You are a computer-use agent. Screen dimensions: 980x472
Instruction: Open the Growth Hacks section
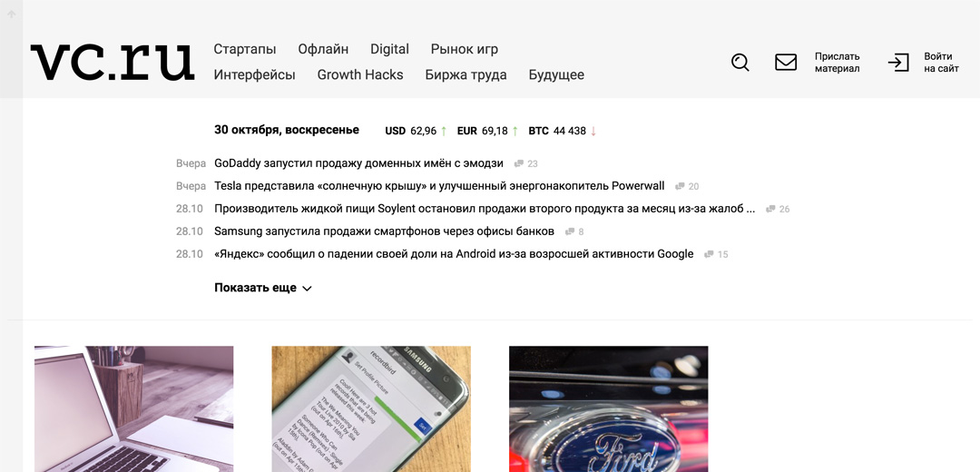360,74
